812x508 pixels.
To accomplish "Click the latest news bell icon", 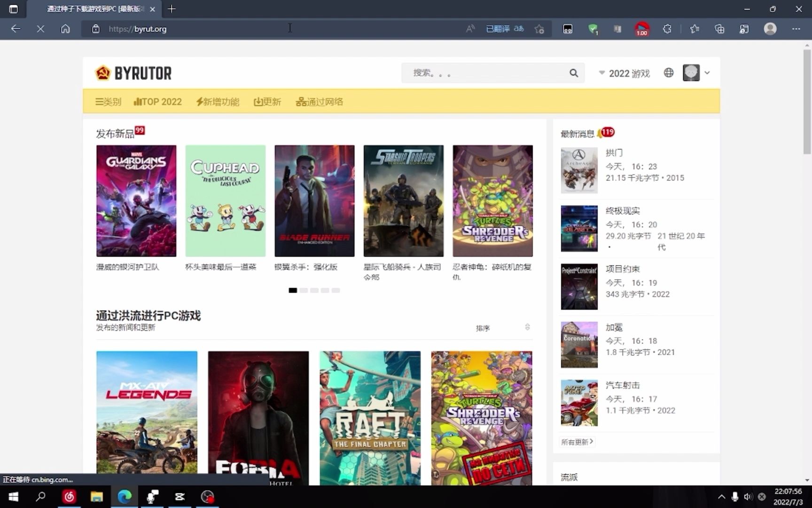I will [600, 134].
